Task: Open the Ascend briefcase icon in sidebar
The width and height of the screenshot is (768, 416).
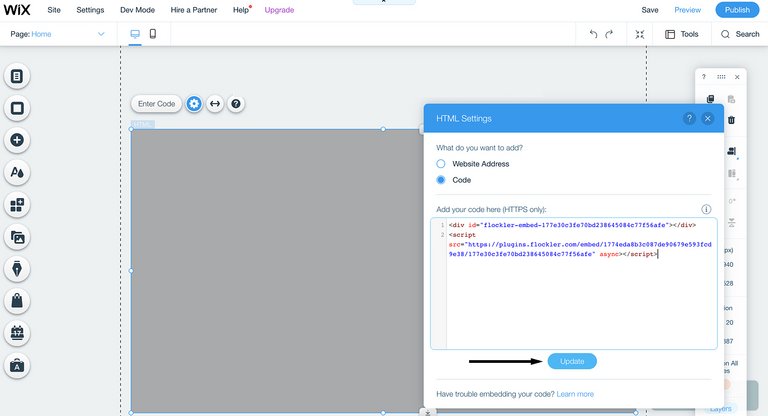Action: (x=17, y=366)
